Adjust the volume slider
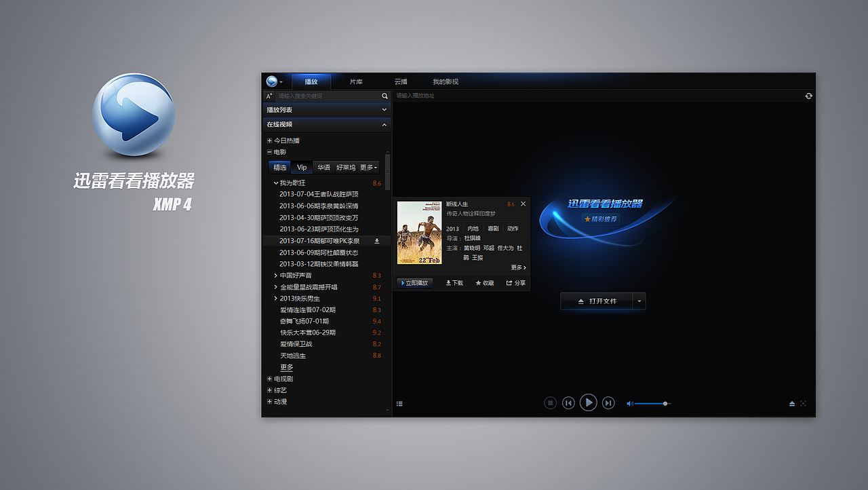The image size is (868, 490). click(652, 403)
